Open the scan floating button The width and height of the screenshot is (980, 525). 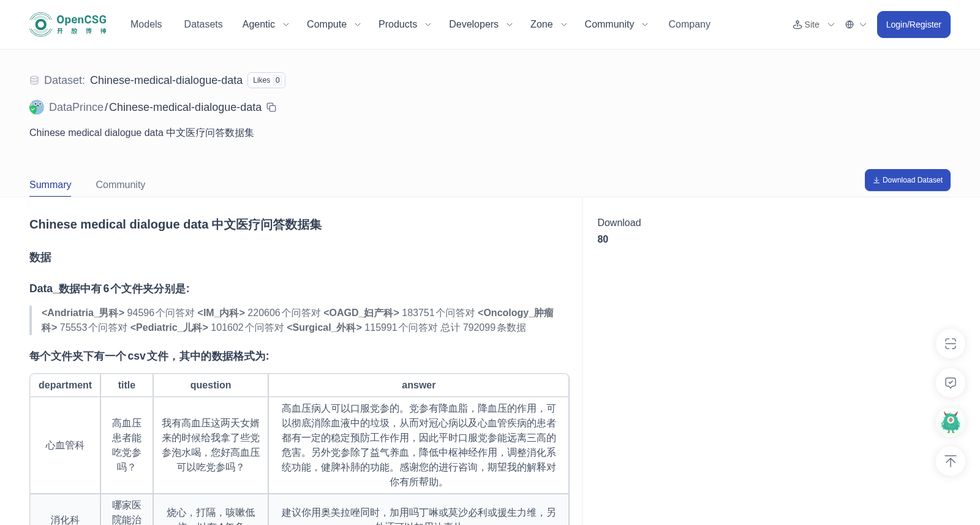(951, 344)
